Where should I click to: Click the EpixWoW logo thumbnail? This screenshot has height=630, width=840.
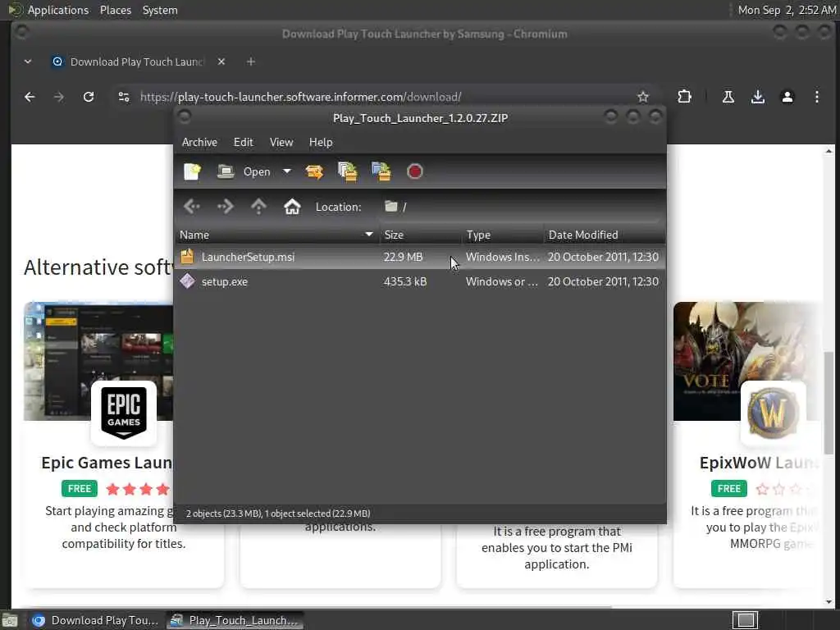pyautogui.click(x=773, y=413)
